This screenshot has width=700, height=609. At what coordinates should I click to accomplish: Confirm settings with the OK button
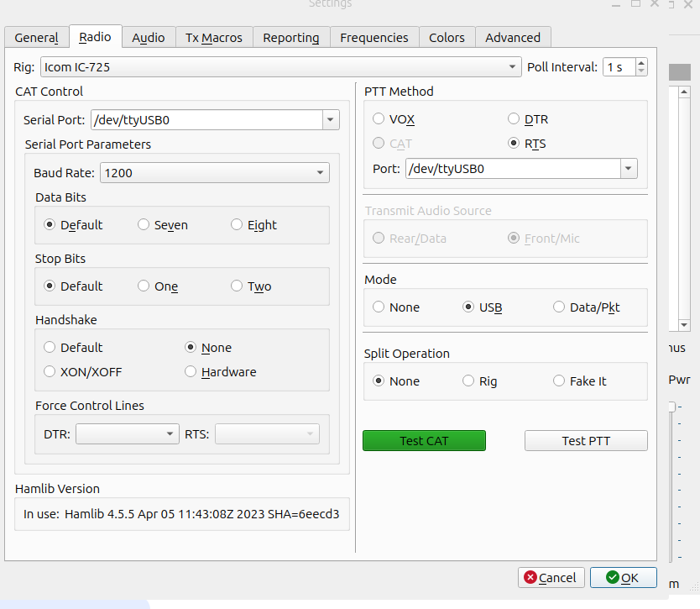pos(623,578)
